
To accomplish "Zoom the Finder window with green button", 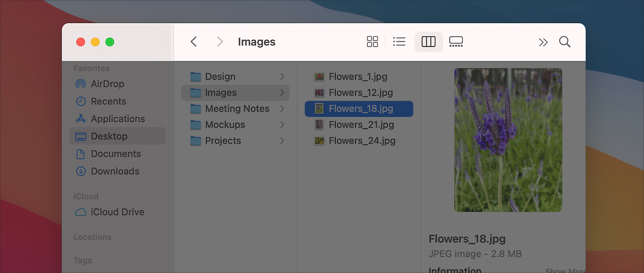I will click(110, 42).
